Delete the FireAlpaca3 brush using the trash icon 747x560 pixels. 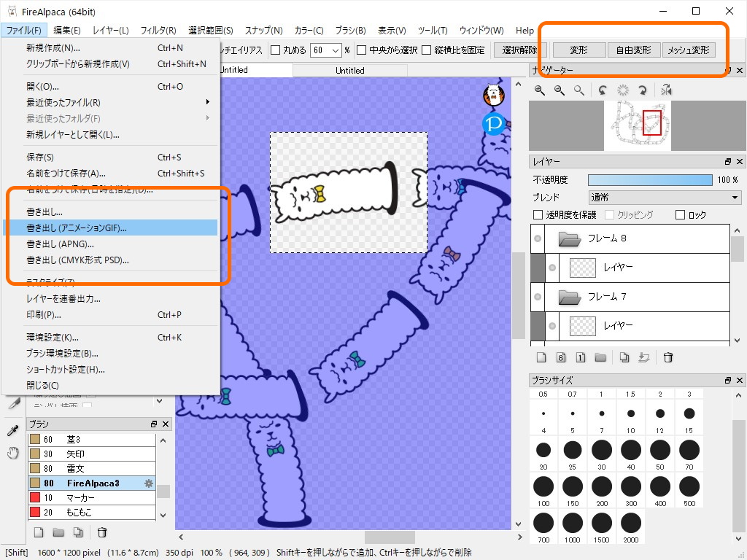[102, 533]
